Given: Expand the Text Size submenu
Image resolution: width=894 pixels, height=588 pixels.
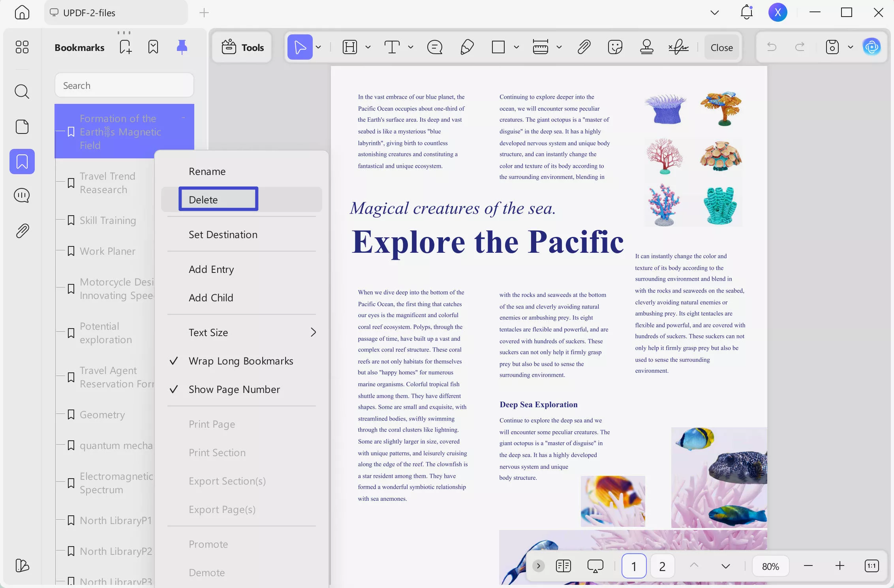Looking at the screenshot, I should point(313,332).
